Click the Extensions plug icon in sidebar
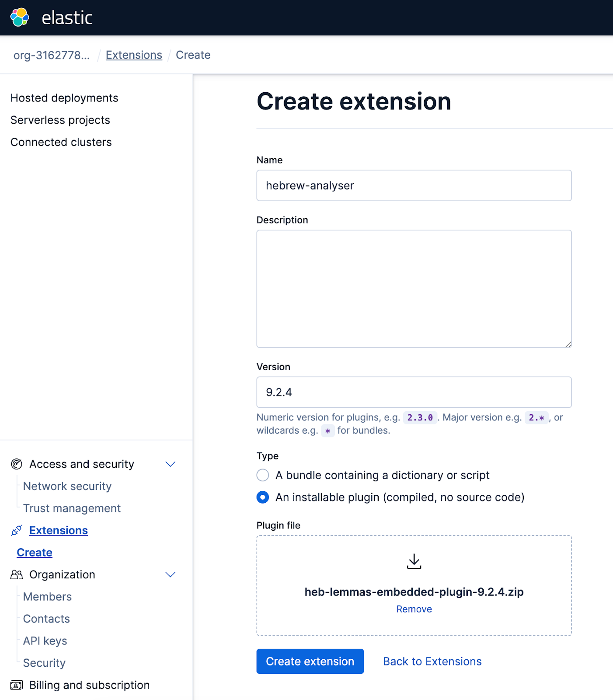 (17, 531)
